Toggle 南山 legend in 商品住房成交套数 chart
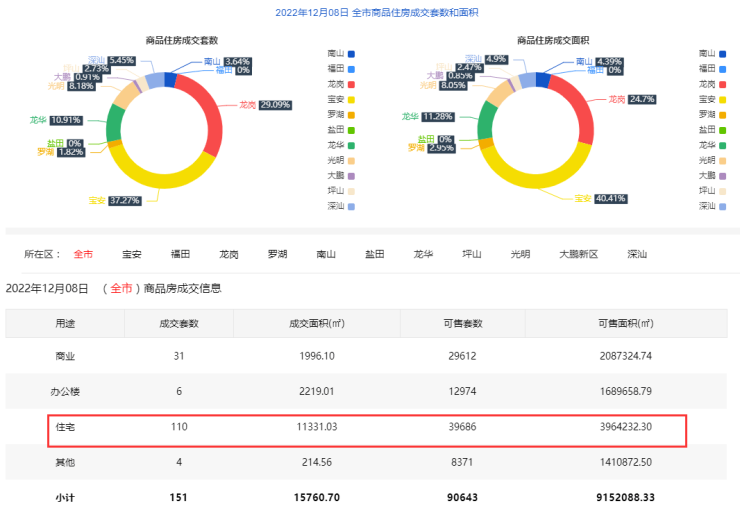 343,52
